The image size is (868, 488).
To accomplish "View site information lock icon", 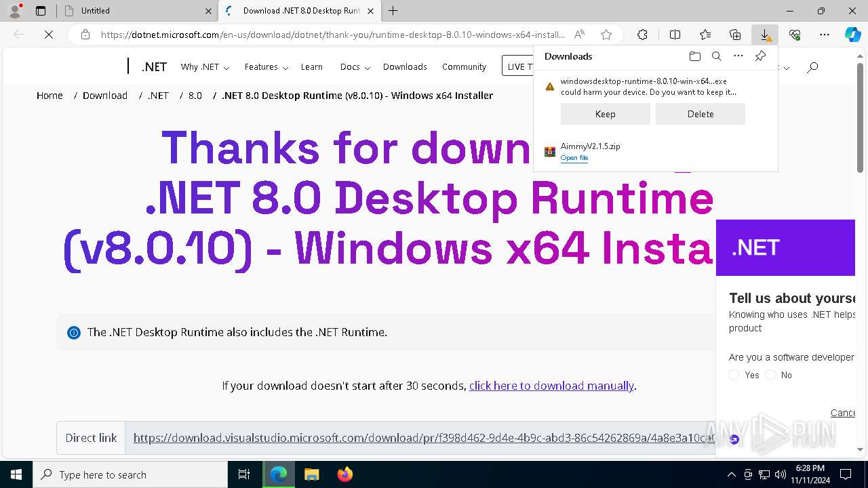I will (85, 35).
